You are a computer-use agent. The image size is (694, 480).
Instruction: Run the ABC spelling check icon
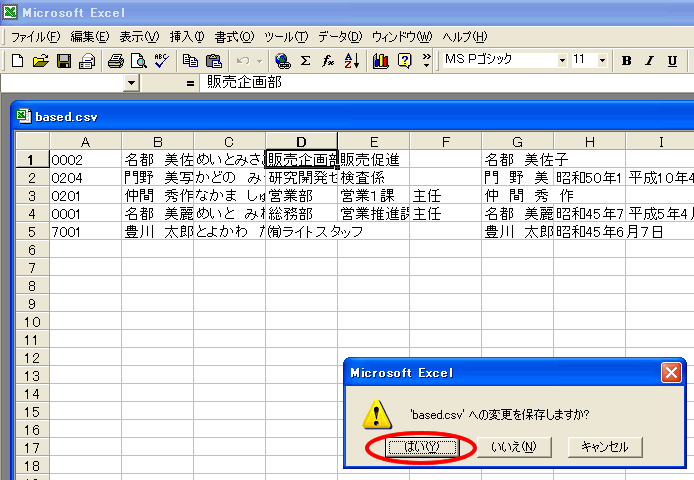point(162,61)
